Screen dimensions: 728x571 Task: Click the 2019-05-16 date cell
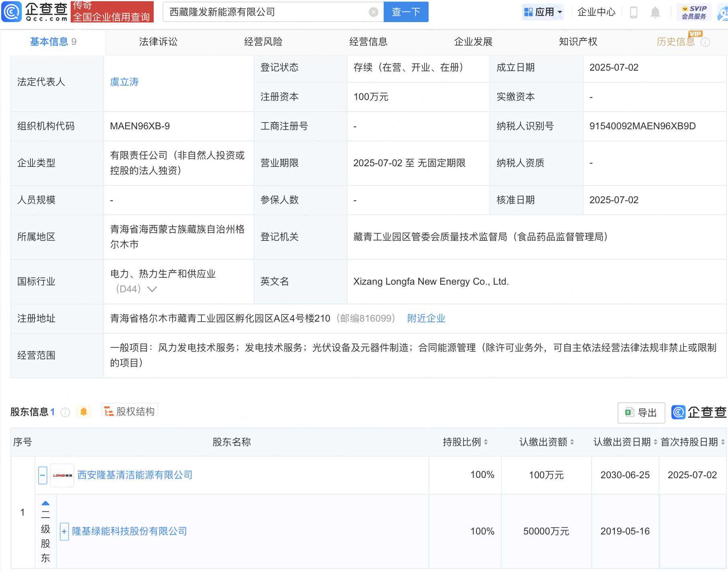(x=625, y=531)
